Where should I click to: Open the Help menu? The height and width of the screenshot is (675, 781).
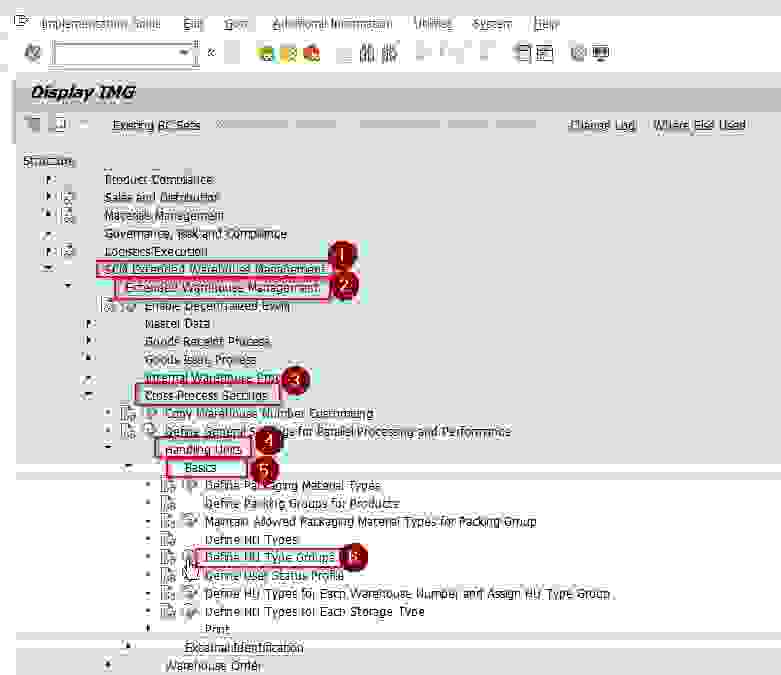[546, 24]
